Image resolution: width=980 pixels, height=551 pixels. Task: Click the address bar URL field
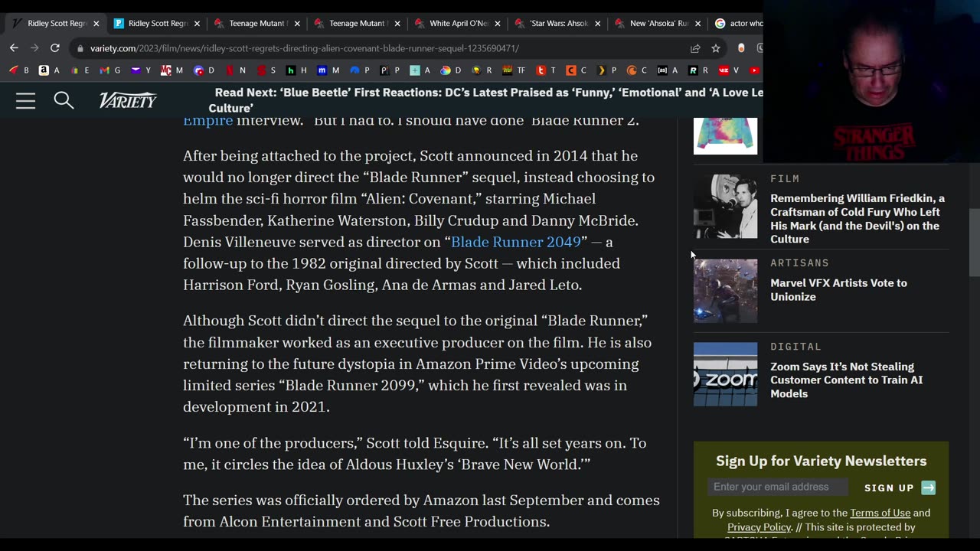point(383,48)
